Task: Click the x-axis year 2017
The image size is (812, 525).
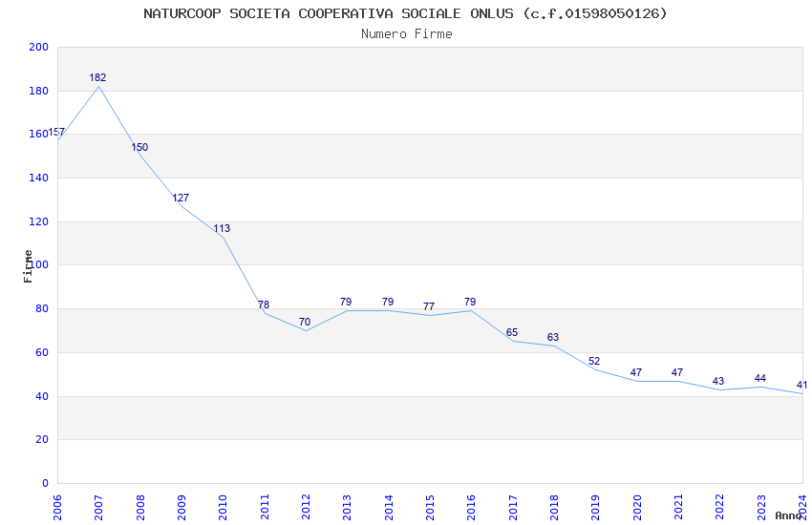Action: [x=513, y=508]
